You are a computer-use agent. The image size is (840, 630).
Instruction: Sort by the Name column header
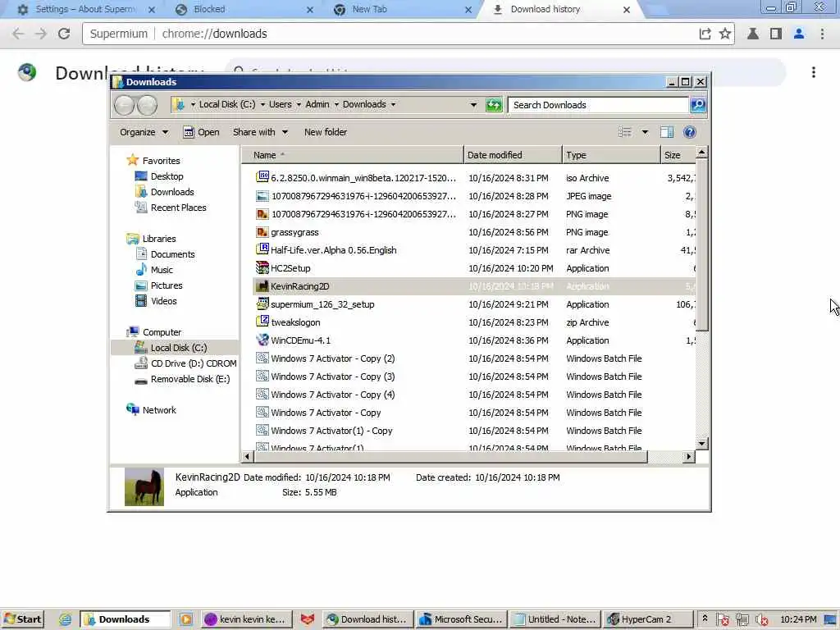tap(353, 155)
